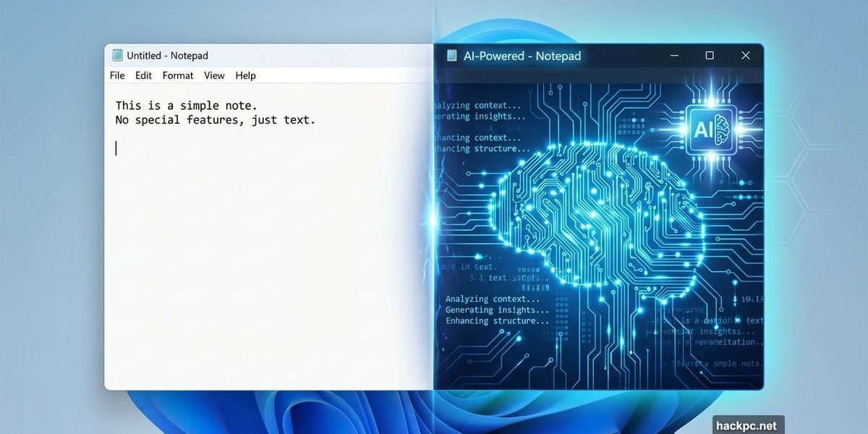Open the View menu options

click(213, 75)
